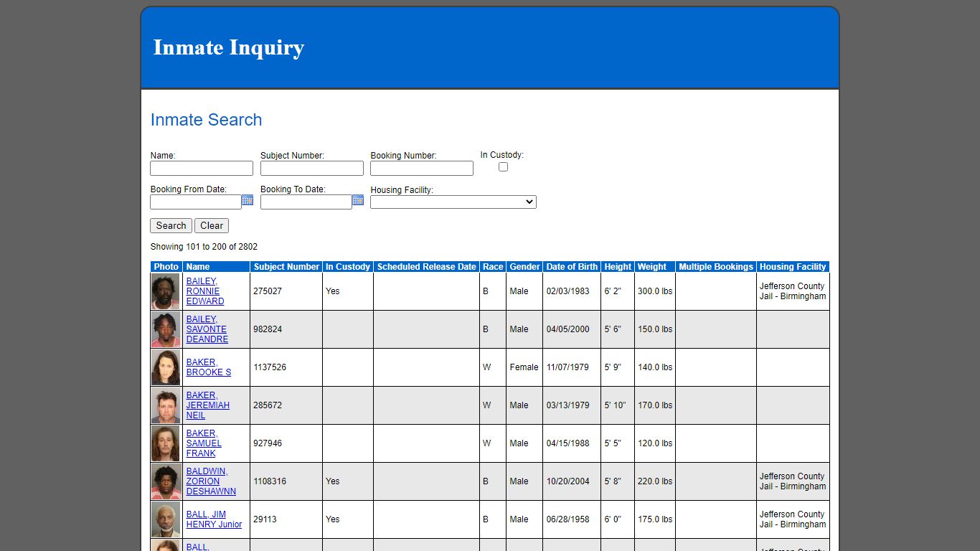Screen dimensions: 980x551
Task: Click Savonte Deandre Bailey's mugshot photo
Action: click(x=166, y=329)
